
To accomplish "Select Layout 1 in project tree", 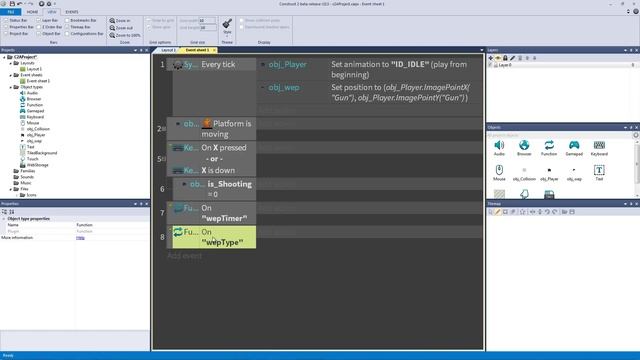I will click(34, 69).
